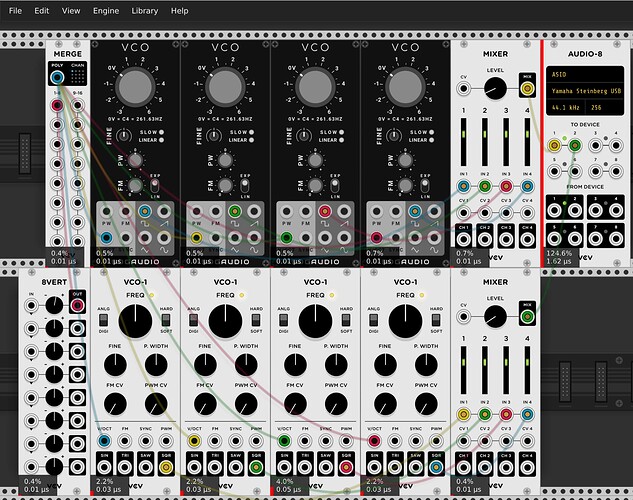The image size is (633, 500).
Task: Click CH 1 output on the top MIXER
Action: tap(463, 239)
